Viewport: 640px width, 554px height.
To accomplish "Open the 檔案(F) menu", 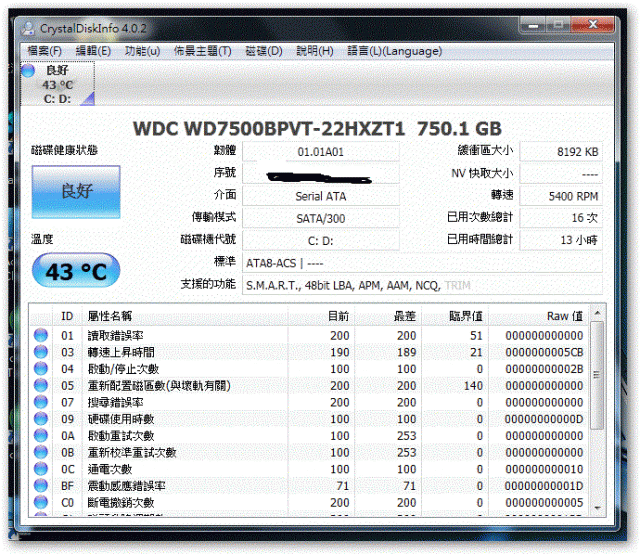I will (x=44, y=51).
